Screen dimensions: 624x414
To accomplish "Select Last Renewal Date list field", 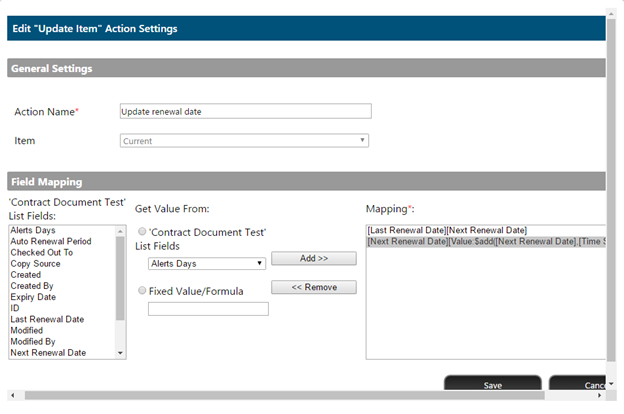I will [x=47, y=319].
